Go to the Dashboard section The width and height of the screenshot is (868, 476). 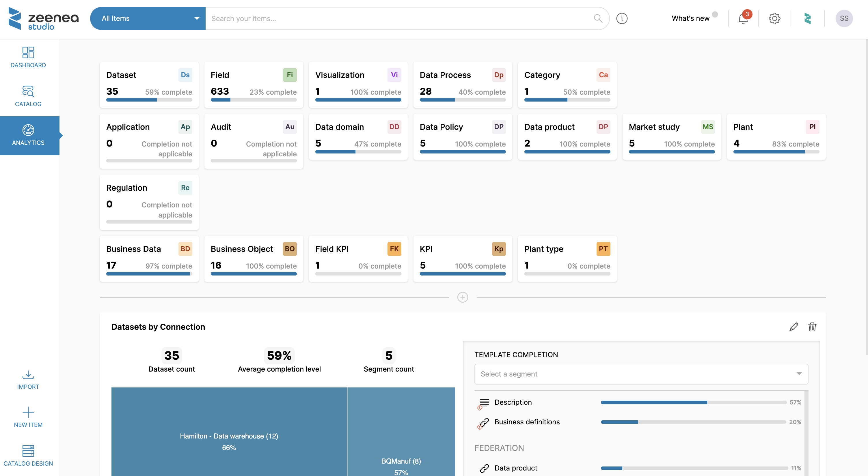(28, 58)
